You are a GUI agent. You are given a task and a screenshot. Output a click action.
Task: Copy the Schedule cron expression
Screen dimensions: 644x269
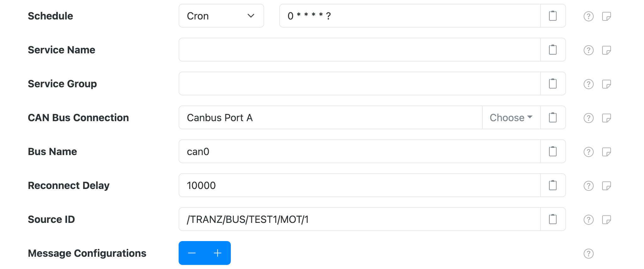[552, 16]
